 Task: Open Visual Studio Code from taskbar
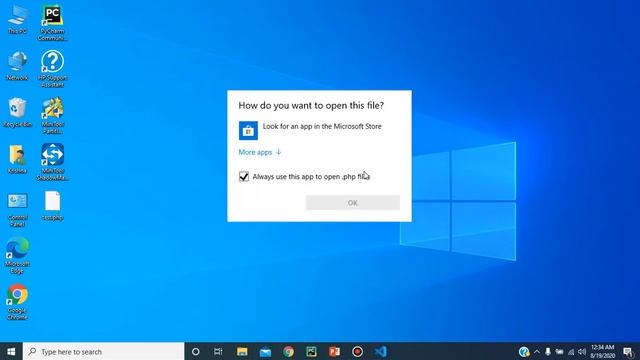[380, 351]
